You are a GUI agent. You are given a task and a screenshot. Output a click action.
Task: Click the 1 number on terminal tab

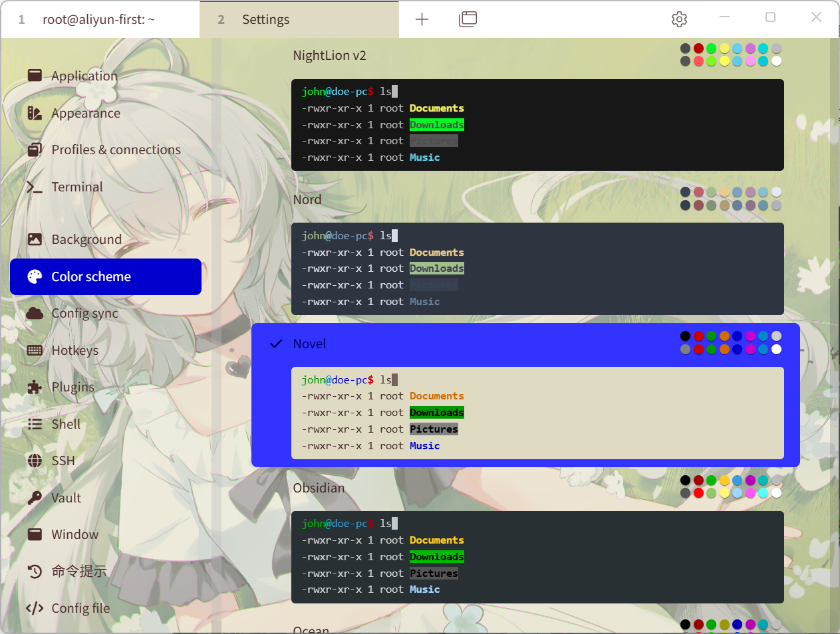[22, 20]
